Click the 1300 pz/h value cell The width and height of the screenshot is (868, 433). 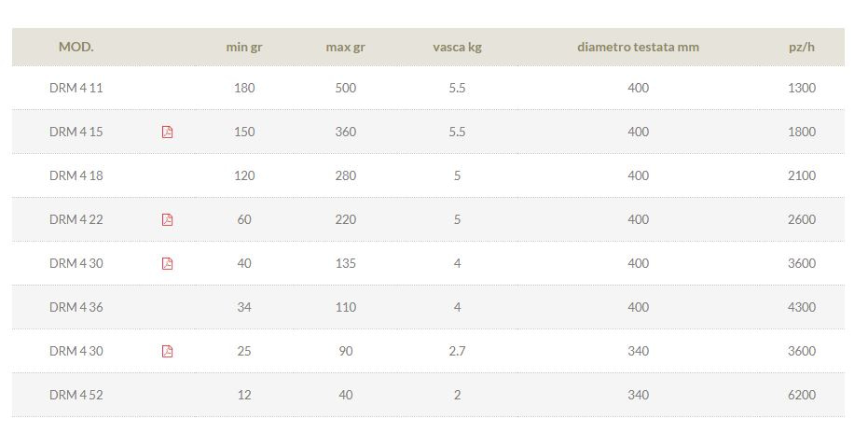pos(802,88)
